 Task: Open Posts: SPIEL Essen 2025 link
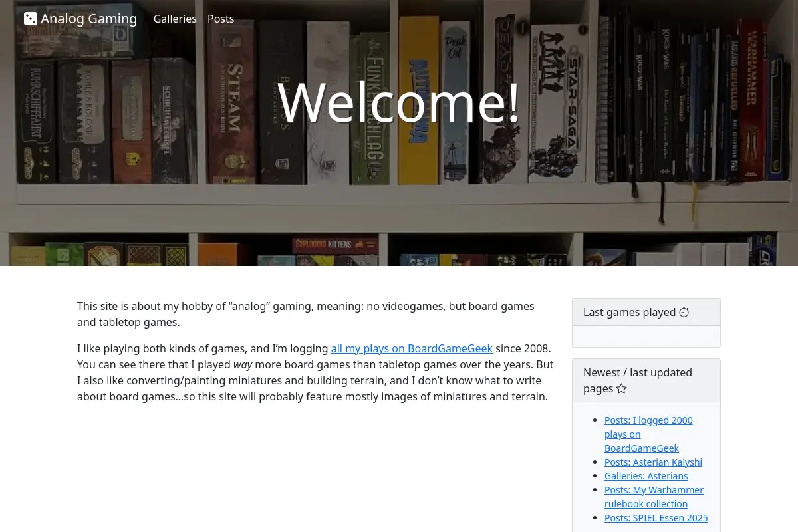656,517
